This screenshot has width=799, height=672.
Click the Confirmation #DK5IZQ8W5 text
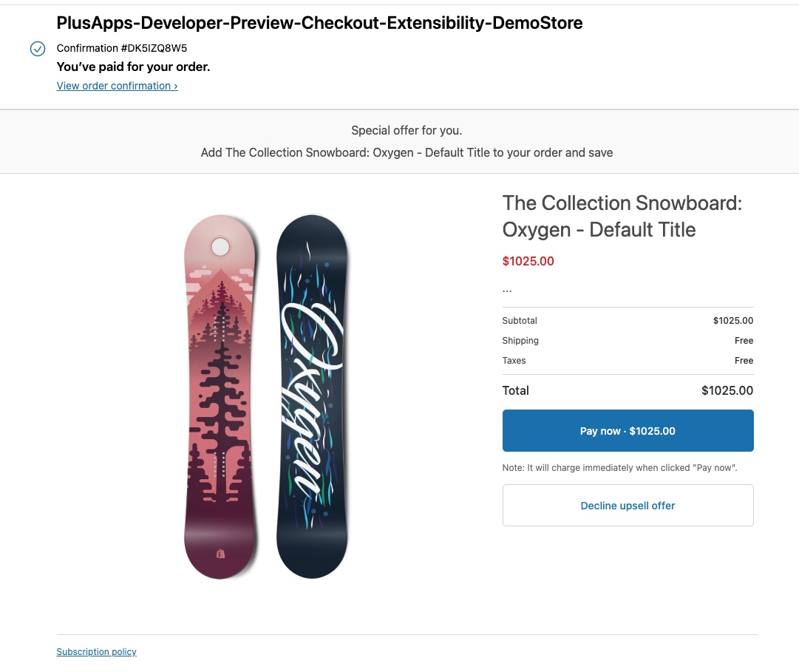pyautogui.click(x=122, y=49)
